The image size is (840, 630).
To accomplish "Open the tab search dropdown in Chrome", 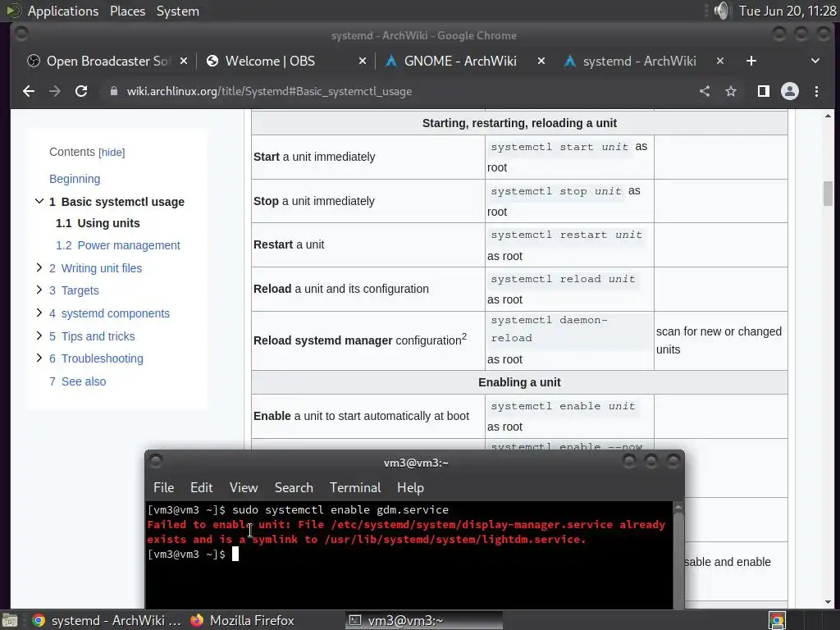I will pos(815,61).
